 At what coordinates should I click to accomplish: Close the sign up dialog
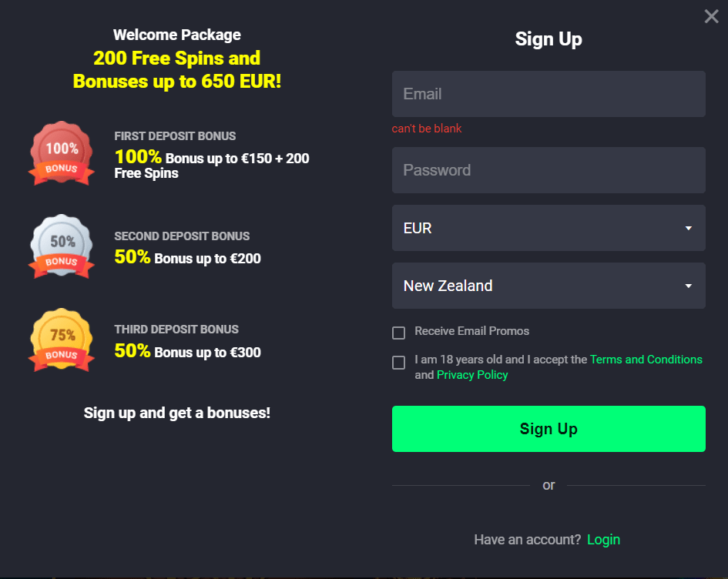[x=711, y=17]
